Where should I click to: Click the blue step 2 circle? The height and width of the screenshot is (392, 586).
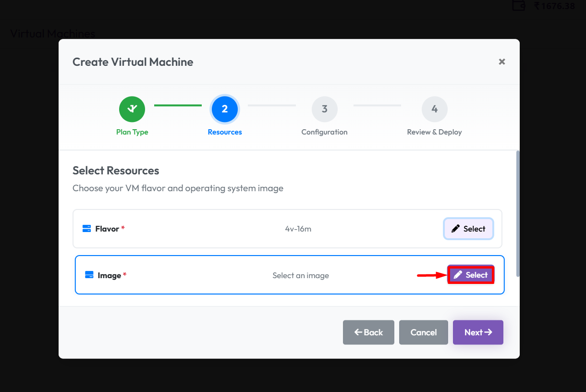pyautogui.click(x=225, y=109)
